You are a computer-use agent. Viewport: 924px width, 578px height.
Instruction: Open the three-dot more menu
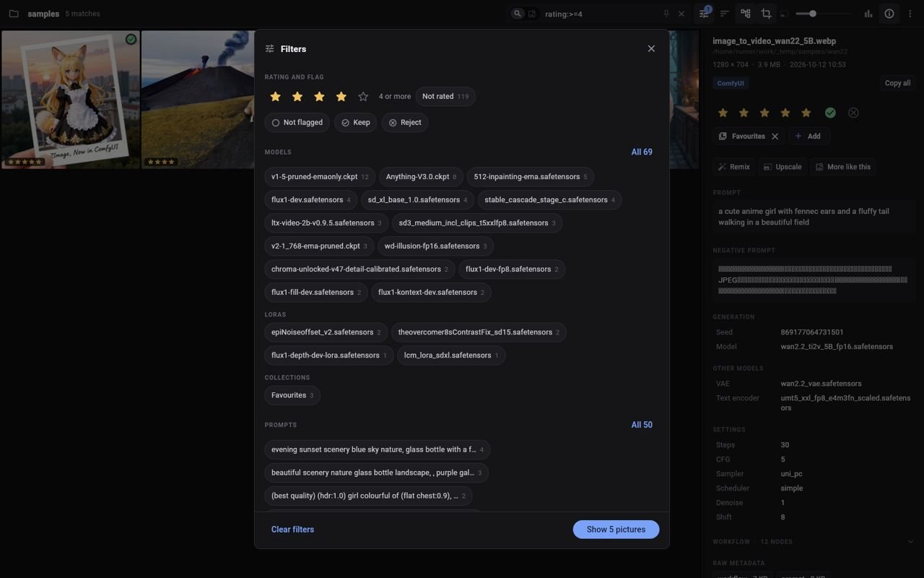click(910, 13)
